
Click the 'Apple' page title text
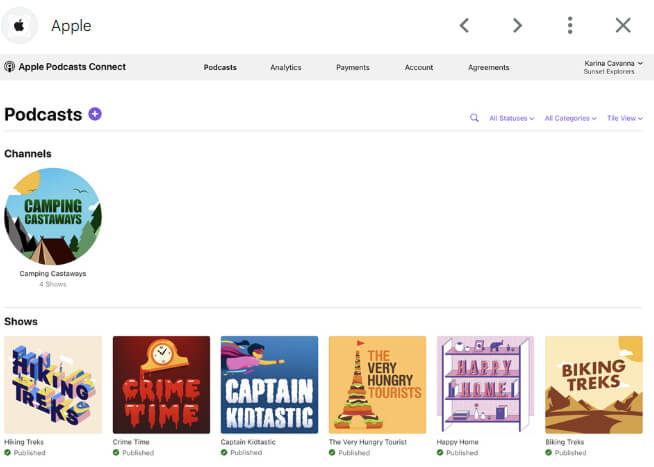pos(71,26)
